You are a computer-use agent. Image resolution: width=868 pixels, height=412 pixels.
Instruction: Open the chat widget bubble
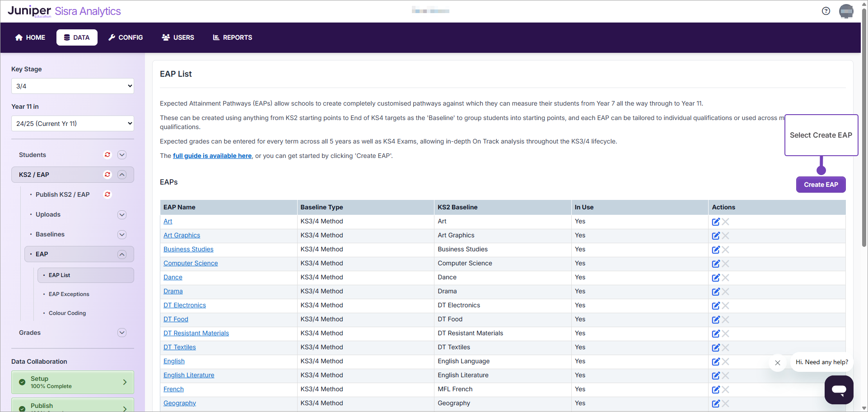(x=839, y=389)
